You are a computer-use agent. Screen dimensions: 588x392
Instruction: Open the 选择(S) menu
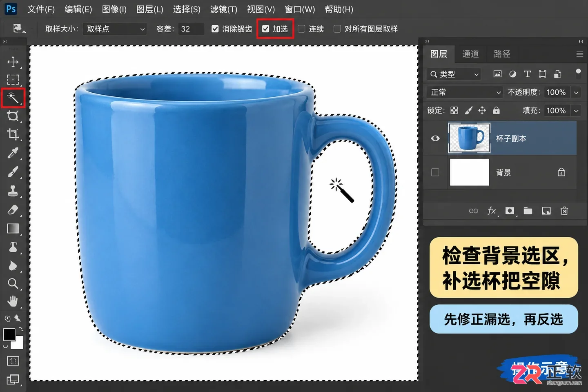tap(187, 9)
